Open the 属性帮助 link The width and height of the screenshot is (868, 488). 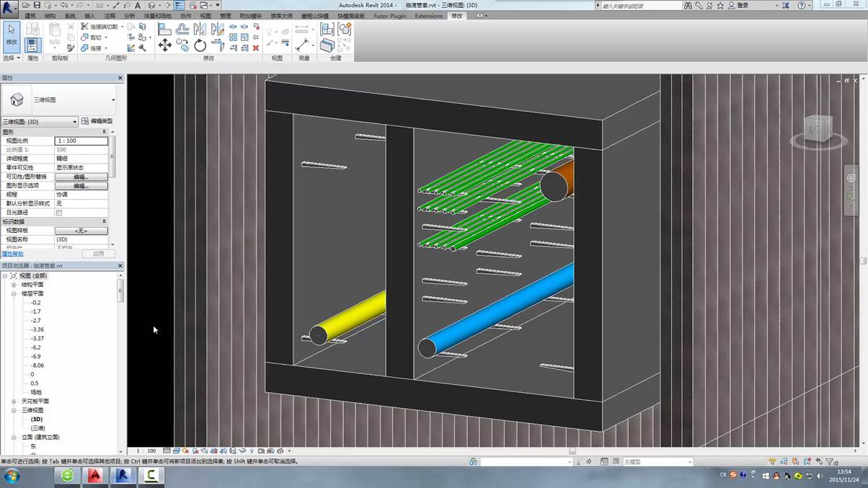(12, 254)
